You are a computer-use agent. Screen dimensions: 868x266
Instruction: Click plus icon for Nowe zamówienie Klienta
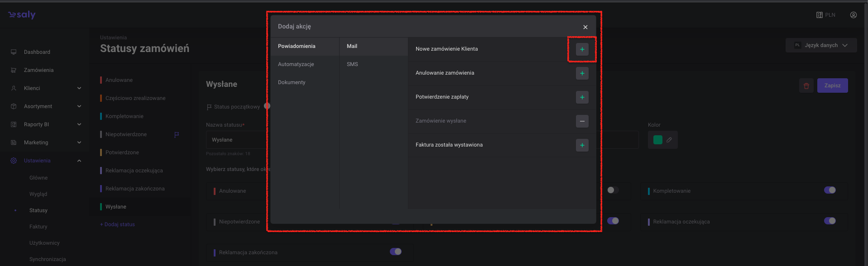coord(582,49)
